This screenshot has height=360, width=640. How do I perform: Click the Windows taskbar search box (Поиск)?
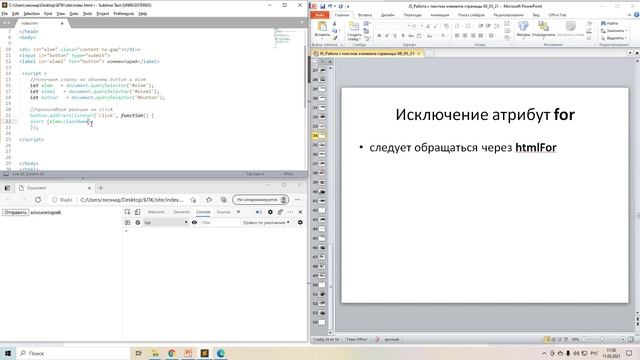[x=73, y=353]
